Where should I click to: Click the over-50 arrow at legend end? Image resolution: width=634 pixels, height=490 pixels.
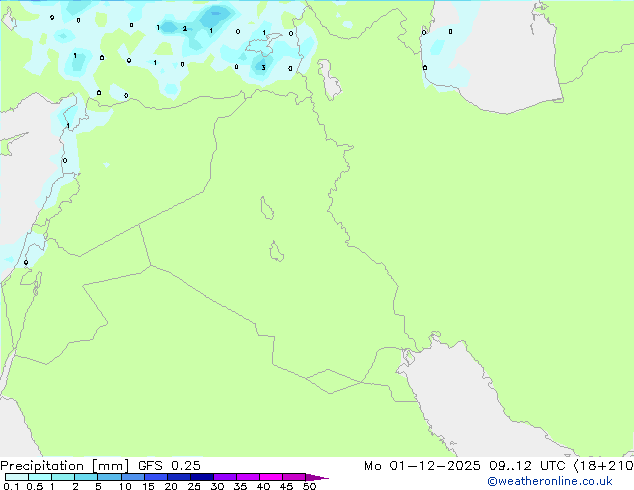pyautogui.click(x=317, y=477)
